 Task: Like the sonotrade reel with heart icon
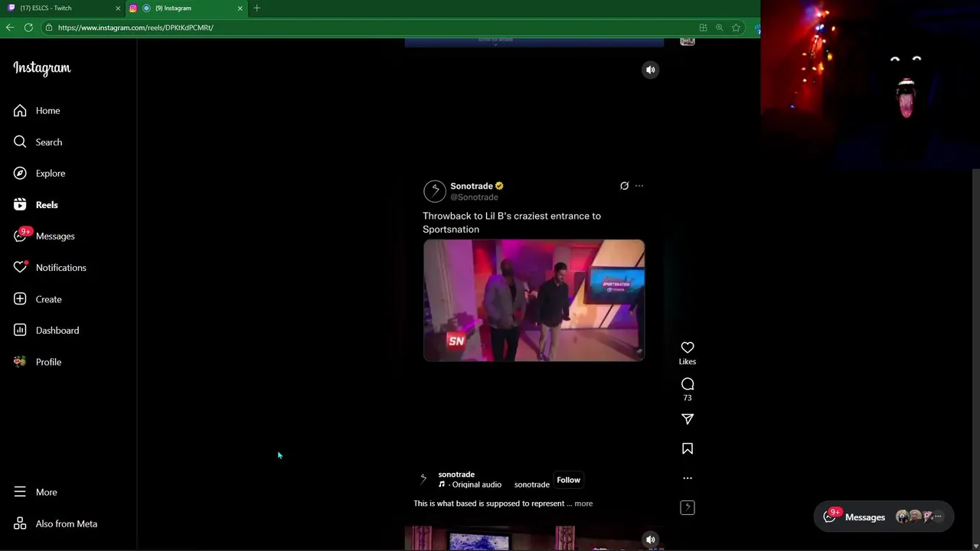[x=688, y=348]
